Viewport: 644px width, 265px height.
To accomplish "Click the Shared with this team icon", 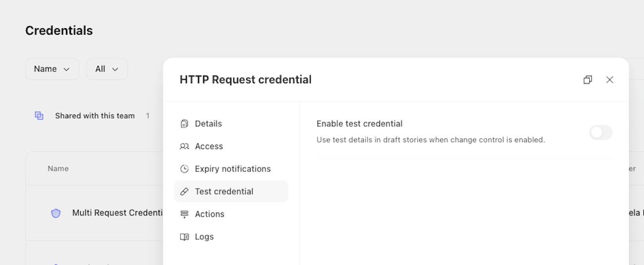I will tap(39, 116).
